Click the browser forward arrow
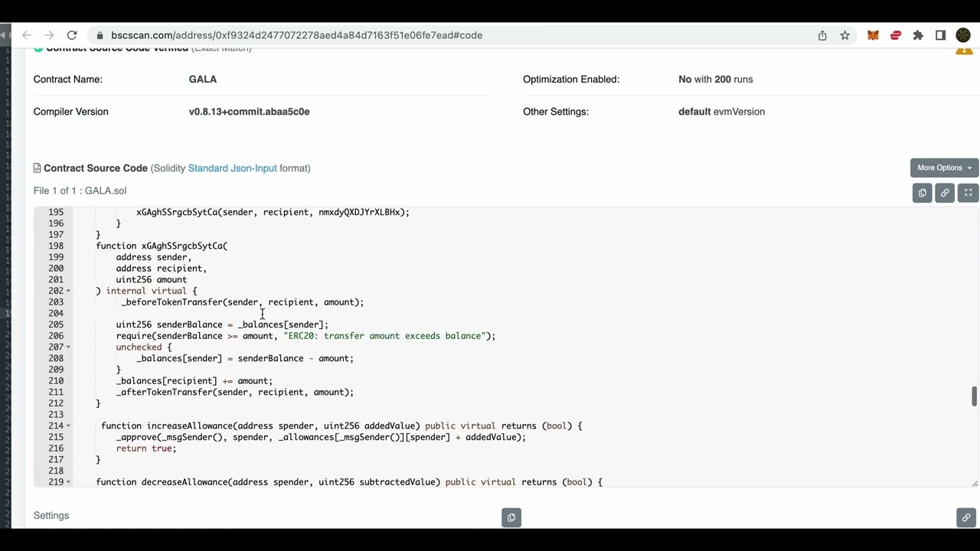Image resolution: width=980 pixels, height=551 pixels. tap(49, 35)
